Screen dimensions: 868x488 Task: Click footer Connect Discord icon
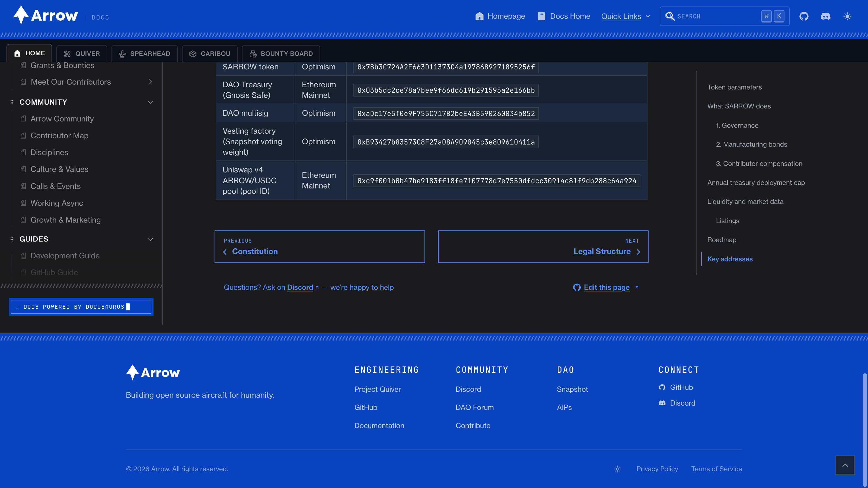662,403
